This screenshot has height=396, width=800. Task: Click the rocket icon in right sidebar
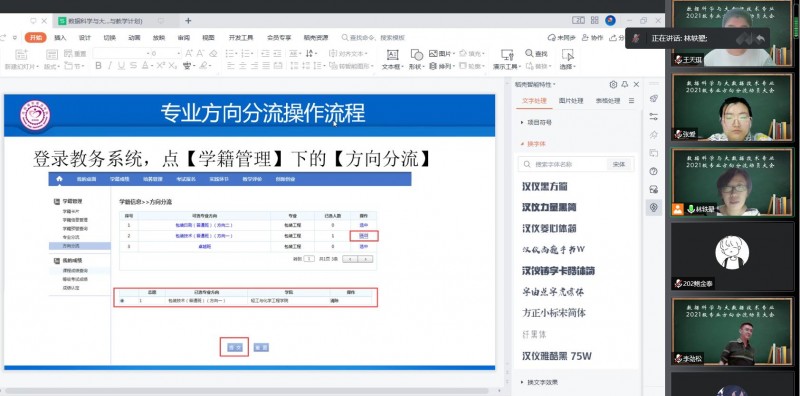coord(654,98)
